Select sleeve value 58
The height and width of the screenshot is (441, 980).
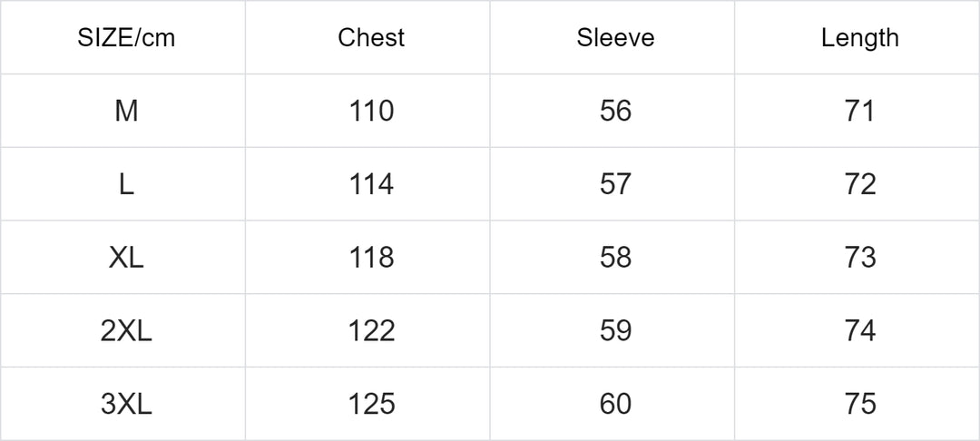tap(615, 258)
